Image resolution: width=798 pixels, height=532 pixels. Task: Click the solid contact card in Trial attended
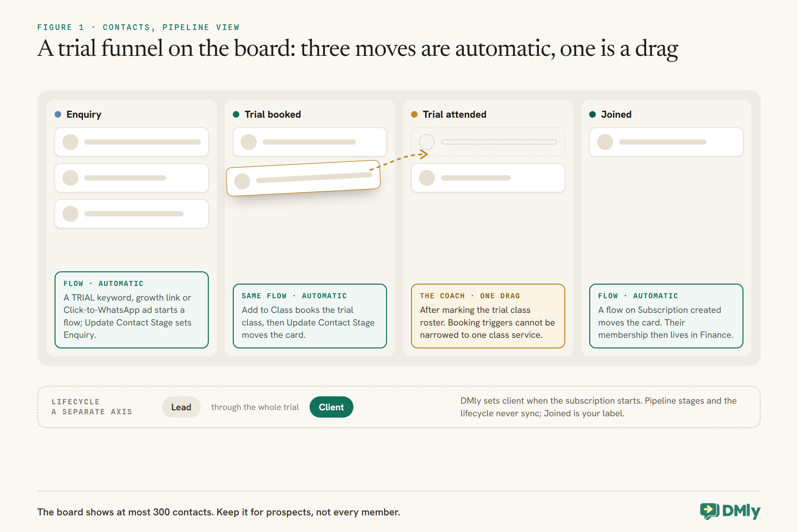488,178
